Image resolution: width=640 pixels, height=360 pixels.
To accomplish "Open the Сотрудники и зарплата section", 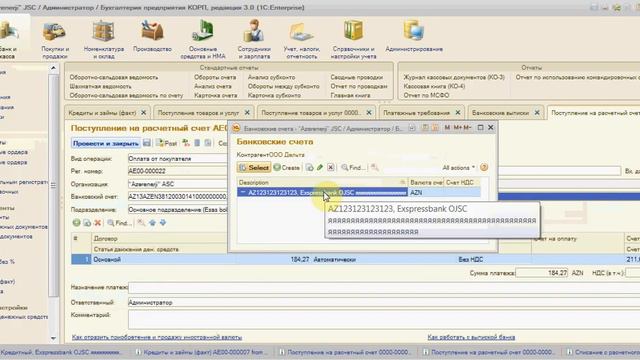I will tap(254, 41).
